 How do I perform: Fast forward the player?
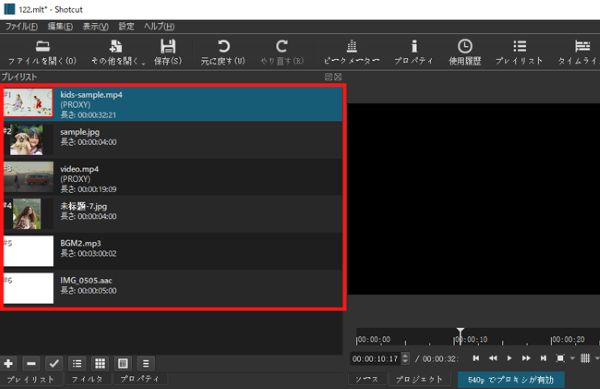pos(526,358)
